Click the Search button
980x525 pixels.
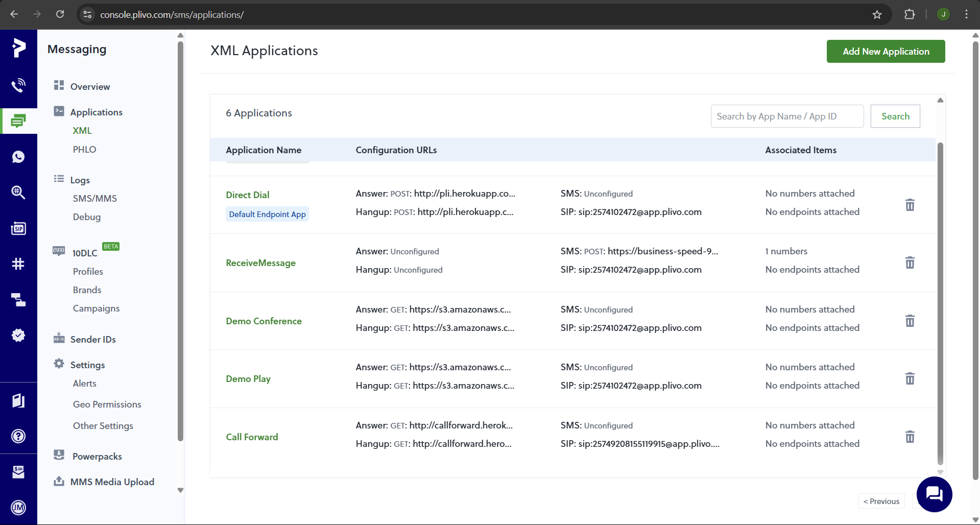895,116
